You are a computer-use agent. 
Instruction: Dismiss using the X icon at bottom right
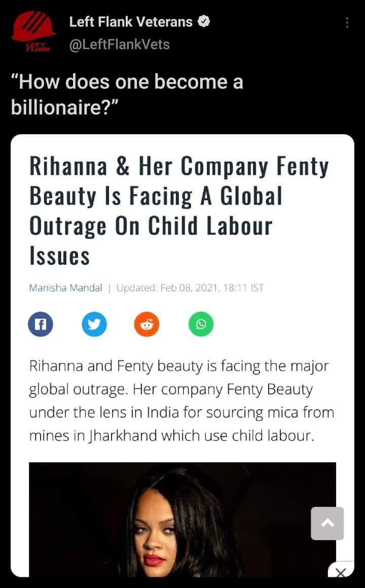click(341, 573)
